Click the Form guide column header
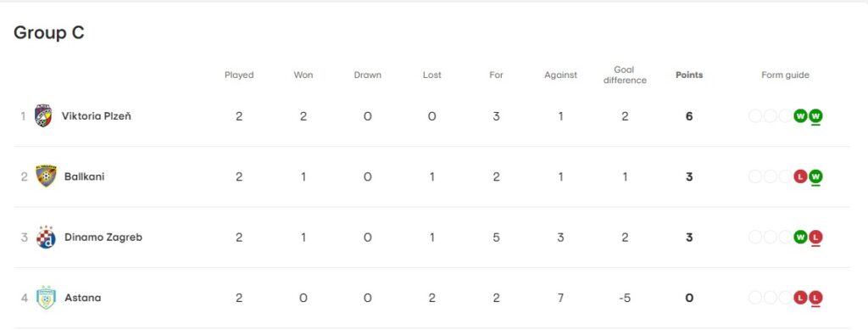 (x=785, y=75)
